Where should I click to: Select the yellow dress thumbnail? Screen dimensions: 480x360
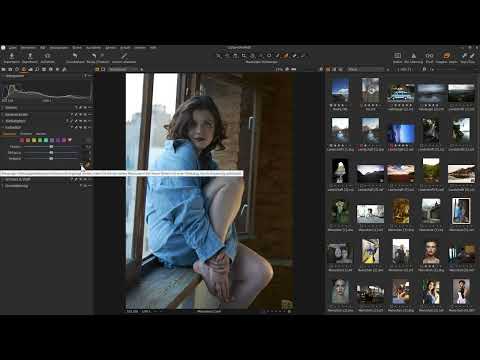tap(370, 251)
